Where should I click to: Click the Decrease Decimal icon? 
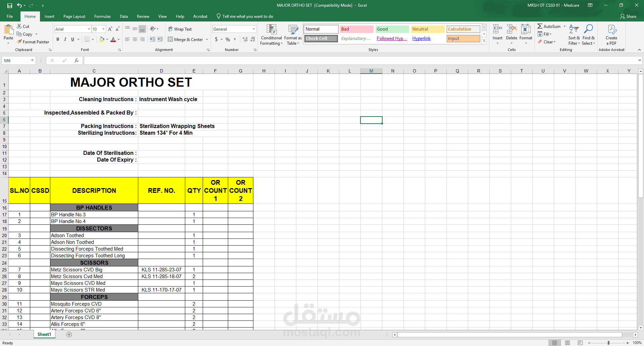[x=253, y=39]
